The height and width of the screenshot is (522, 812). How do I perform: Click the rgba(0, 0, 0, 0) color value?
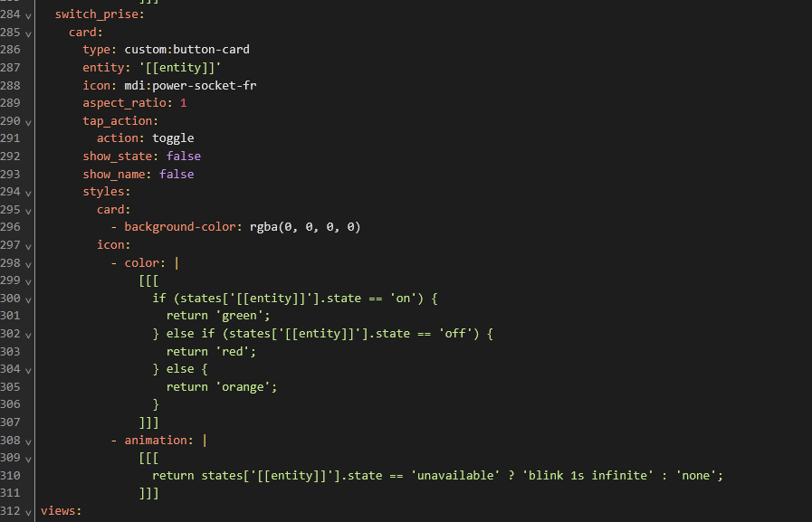[x=305, y=227]
